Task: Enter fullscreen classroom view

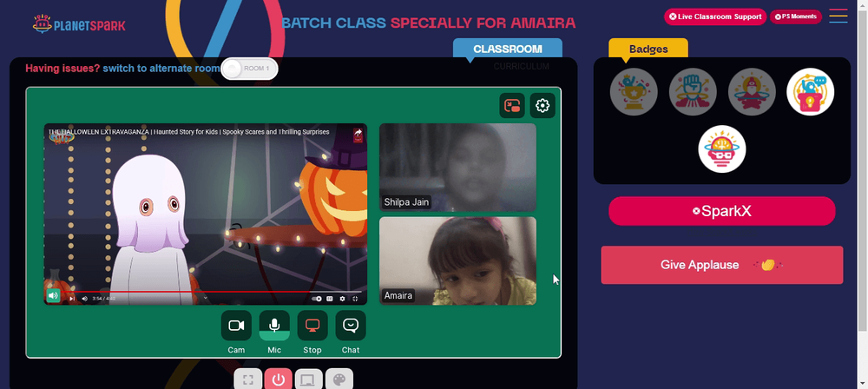Action: (x=248, y=379)
